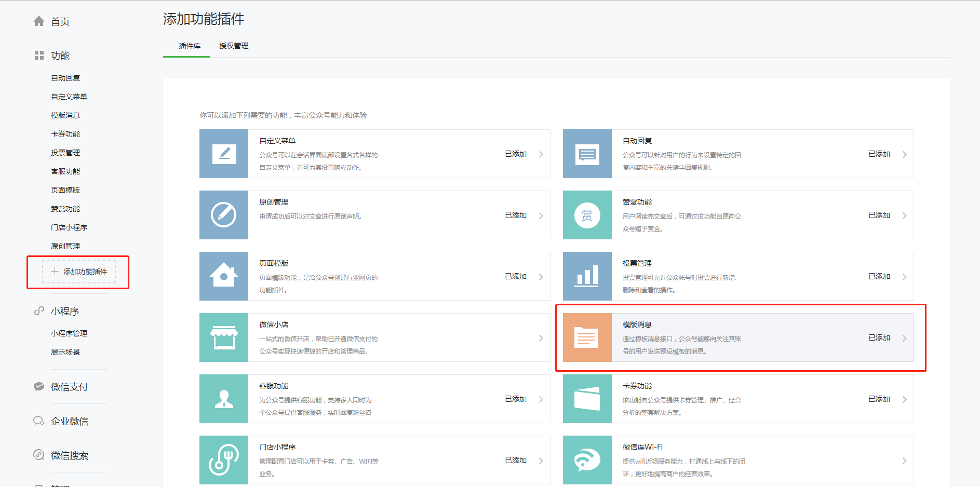The image size is (980, 487).
Task: Open 投票管理 in the sidebar
Action: click(x=65, y=153)
